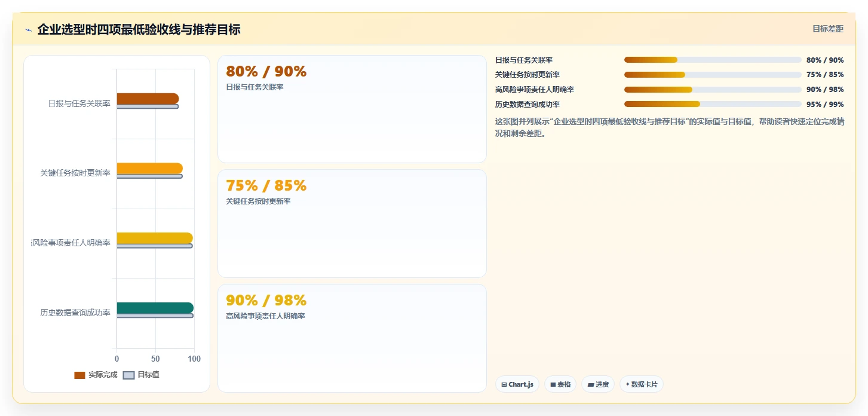Click the 历史数据查询成功率 chart axis label
The width and height of the screenshot is (868, 416).
(75, 312)
